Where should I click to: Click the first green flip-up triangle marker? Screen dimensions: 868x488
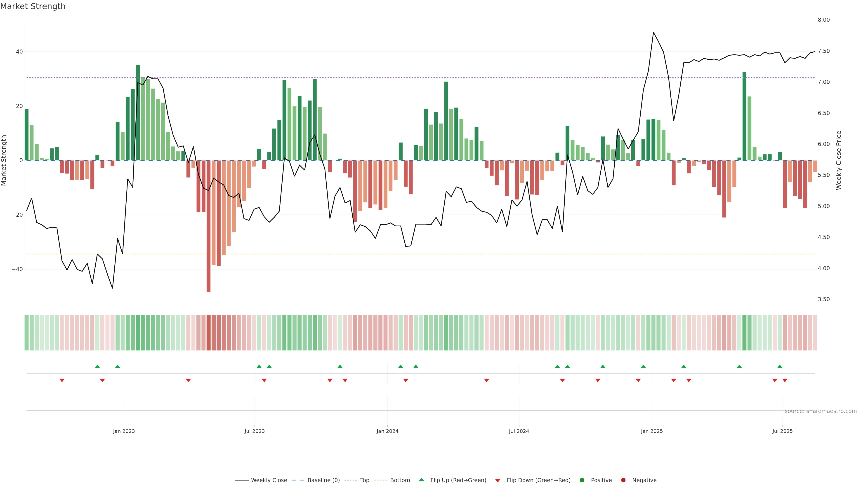tap(97, 366)
